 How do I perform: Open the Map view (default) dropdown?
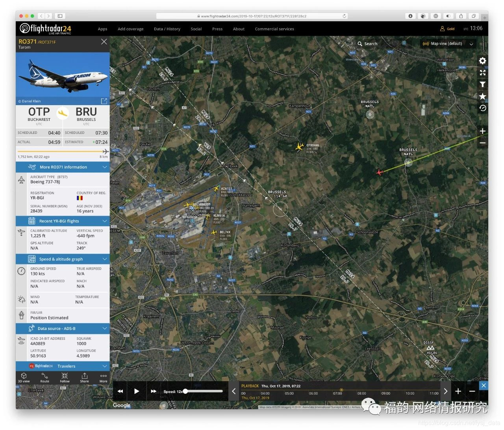(x=448, y=44)
